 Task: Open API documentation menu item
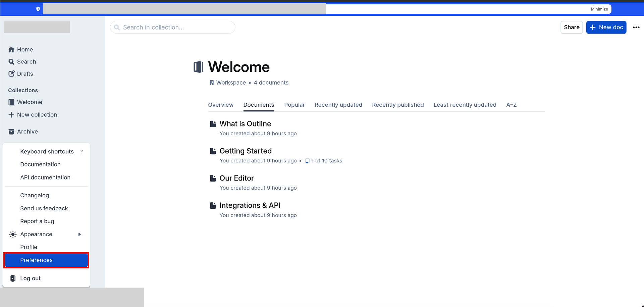pyautogui.click(x=46, y=177)
